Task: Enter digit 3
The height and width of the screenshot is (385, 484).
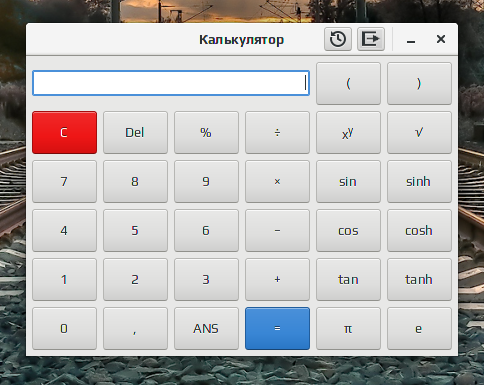Action: tap(206, 279)
